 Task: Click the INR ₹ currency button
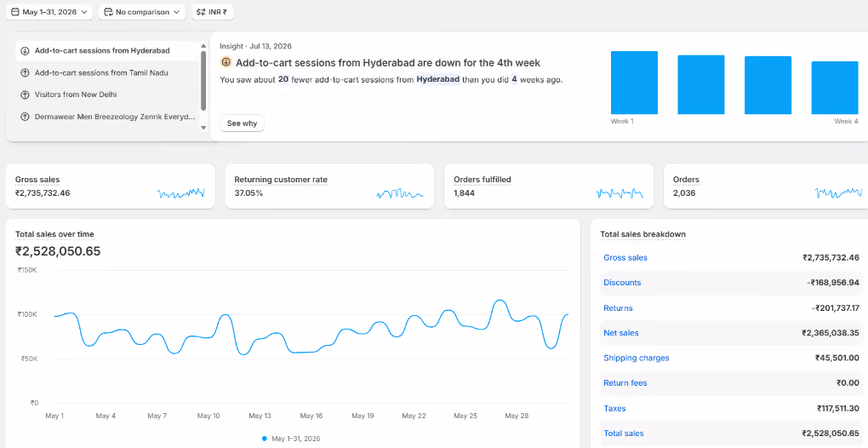(x=213, y=12)
